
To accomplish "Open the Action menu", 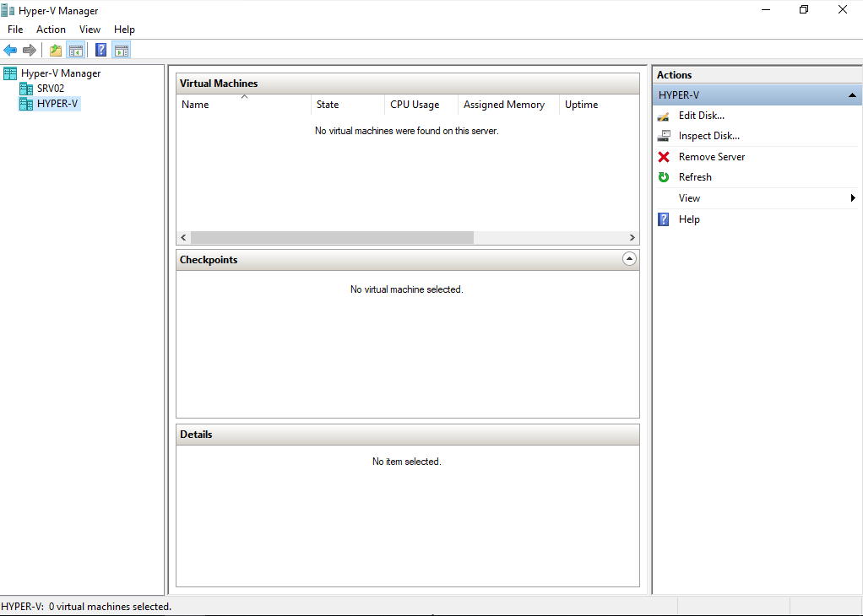I will tap(51, 29).
